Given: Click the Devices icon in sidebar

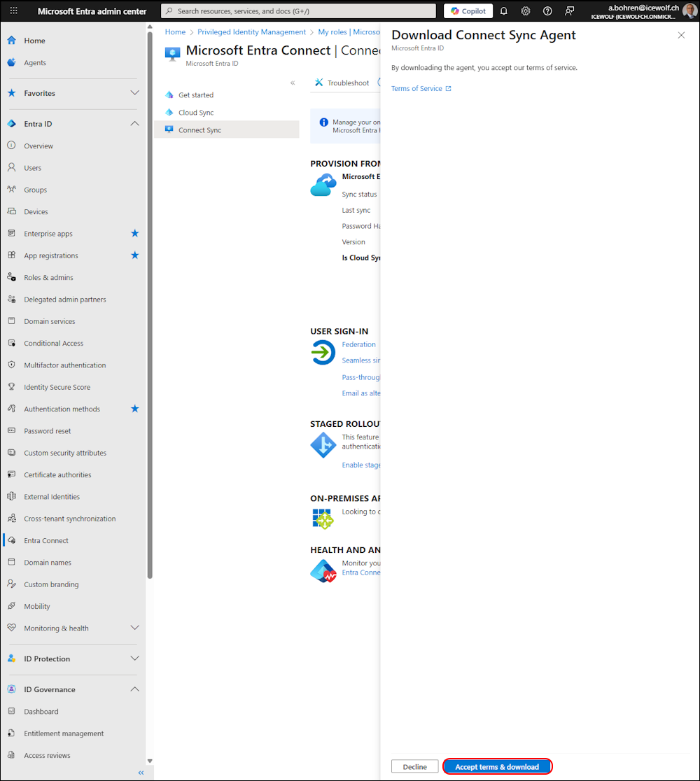Looking at the screenshot, I should tap(12, 211).
